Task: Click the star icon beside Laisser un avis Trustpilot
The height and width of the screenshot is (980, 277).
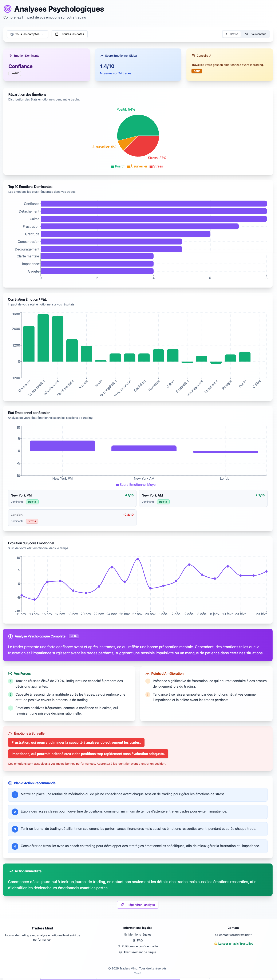Action: click(x=215, y=944)
